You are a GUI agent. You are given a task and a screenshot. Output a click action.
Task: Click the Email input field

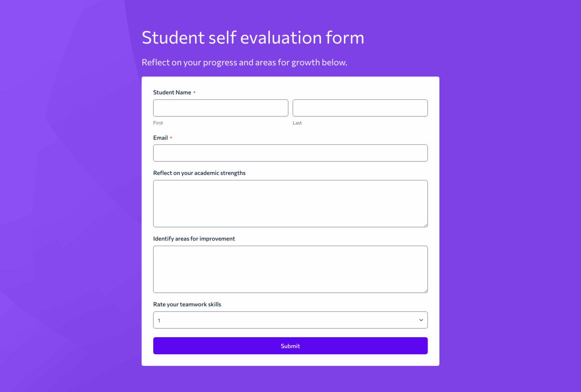tap(290, 153)
